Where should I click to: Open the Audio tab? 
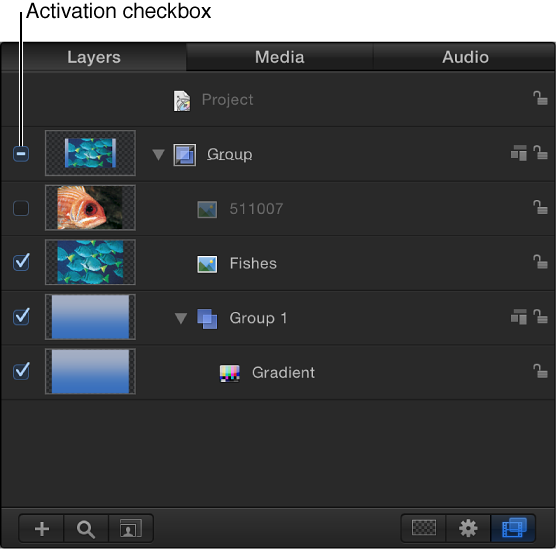tap(465, 57)
